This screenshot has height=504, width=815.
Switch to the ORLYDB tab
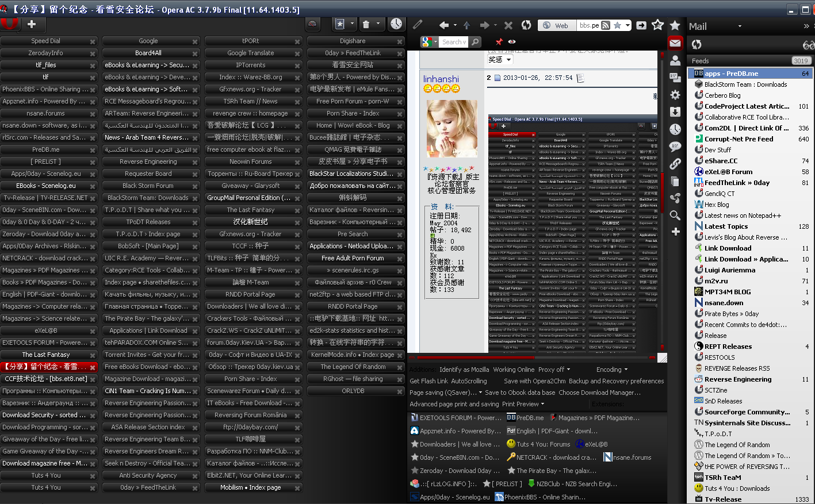356,391
